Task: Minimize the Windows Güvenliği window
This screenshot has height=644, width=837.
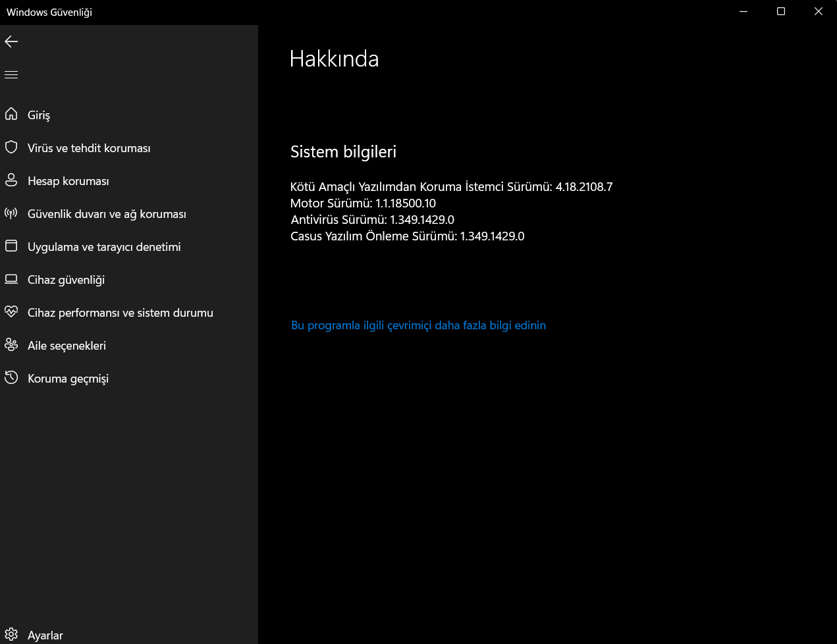Action: 743,12
